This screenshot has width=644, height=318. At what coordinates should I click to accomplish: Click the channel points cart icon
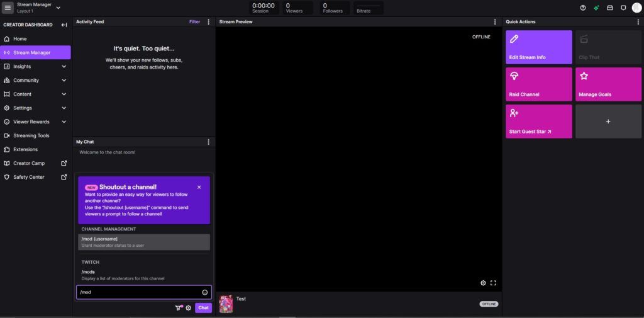pos(179,308)
